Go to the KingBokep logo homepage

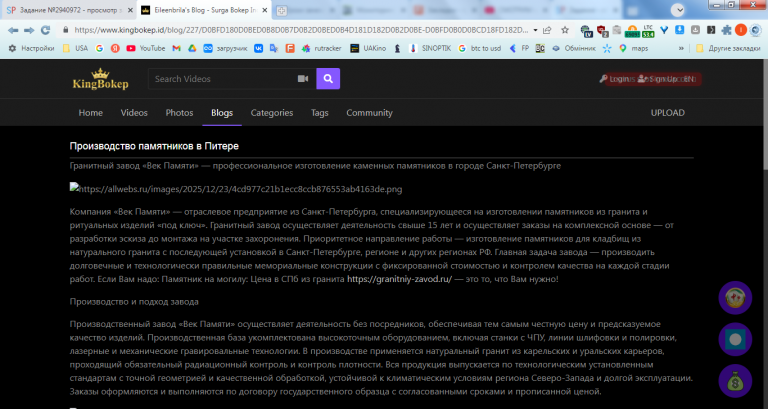[x=100, y=79]
